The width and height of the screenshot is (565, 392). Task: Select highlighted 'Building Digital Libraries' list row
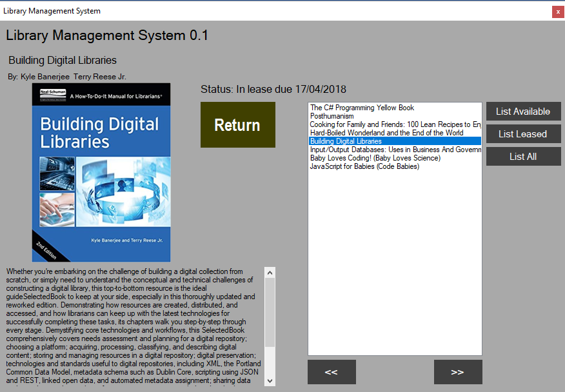point(395,141)
